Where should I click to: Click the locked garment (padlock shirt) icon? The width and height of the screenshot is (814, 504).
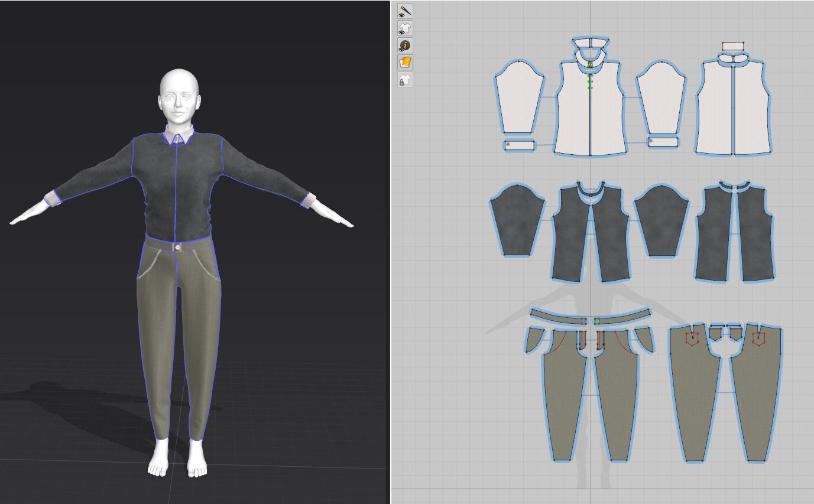pos(405,80)
